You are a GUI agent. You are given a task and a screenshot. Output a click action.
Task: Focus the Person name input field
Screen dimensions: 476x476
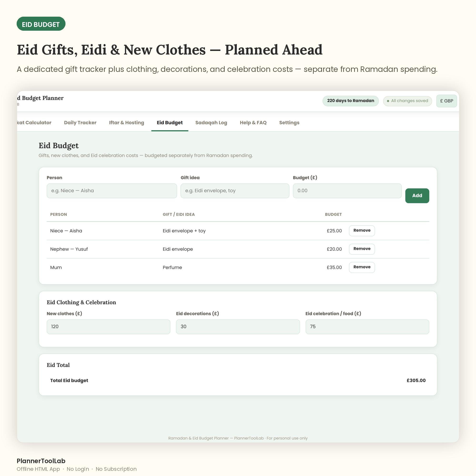112,191
